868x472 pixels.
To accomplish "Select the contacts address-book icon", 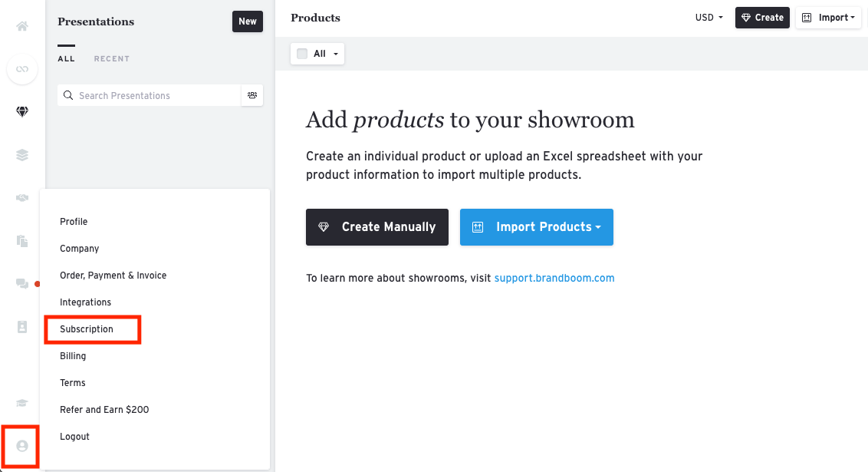I will 21,326.
